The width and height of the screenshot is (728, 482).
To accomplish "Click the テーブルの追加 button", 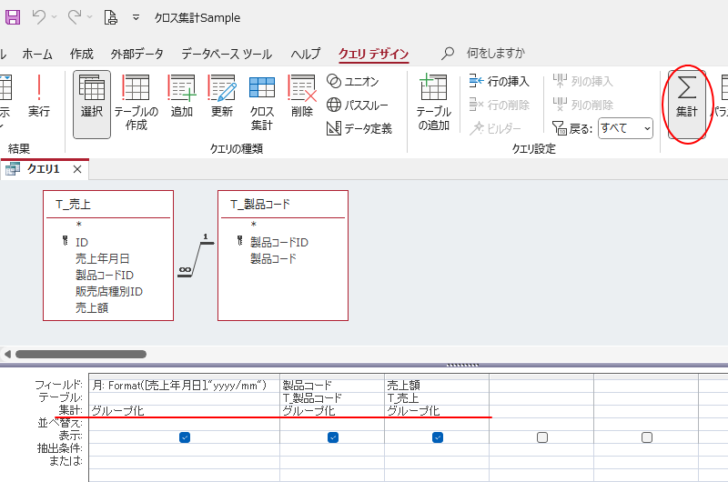I will [x=434, y=103].
